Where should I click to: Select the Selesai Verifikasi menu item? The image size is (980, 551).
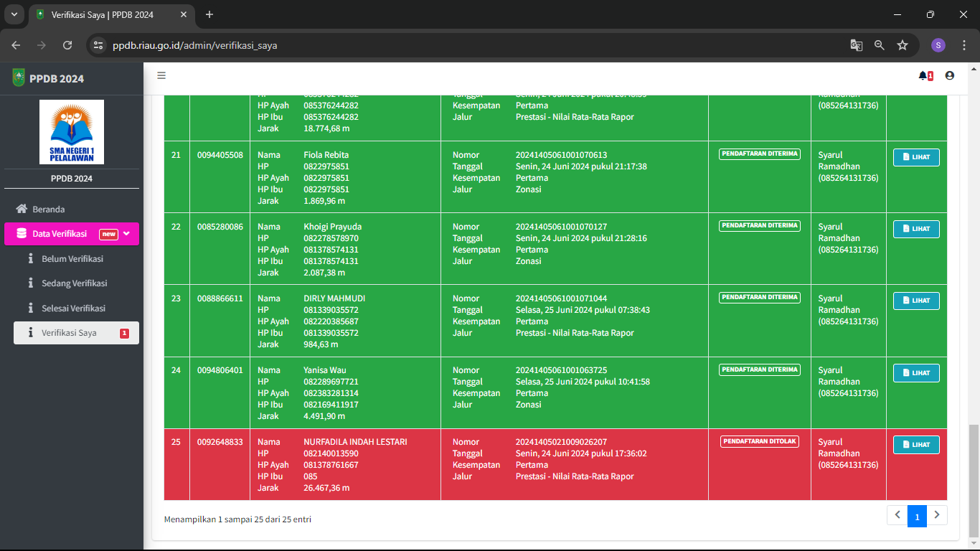click(x=73, y=308)
